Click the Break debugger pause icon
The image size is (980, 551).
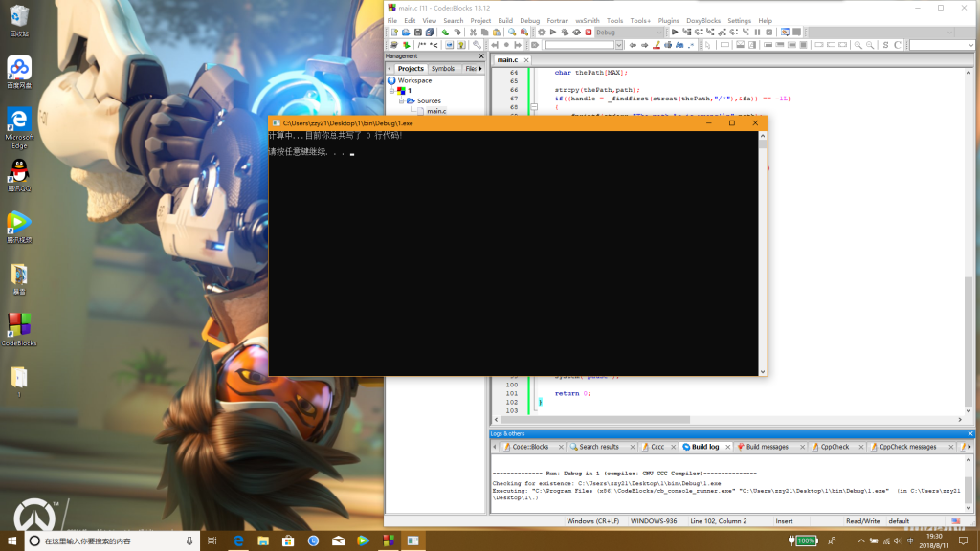[x=758, y=33]
